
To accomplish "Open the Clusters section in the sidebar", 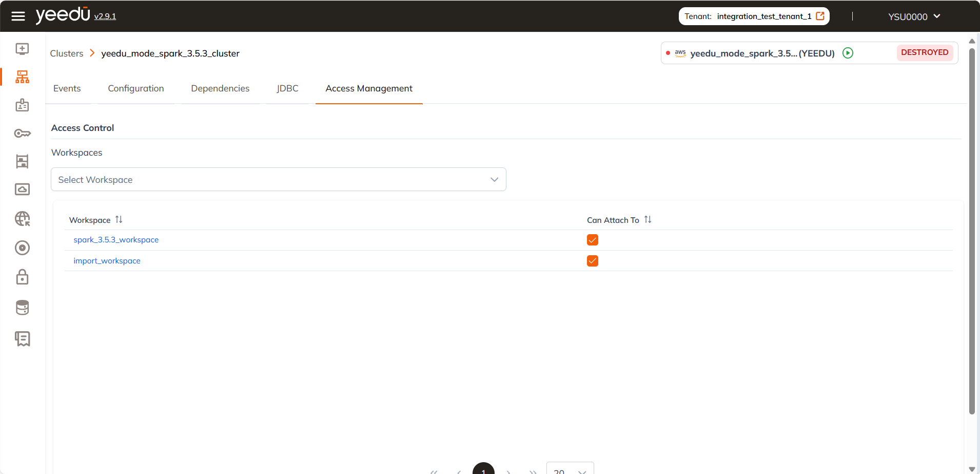I will 22,77.
